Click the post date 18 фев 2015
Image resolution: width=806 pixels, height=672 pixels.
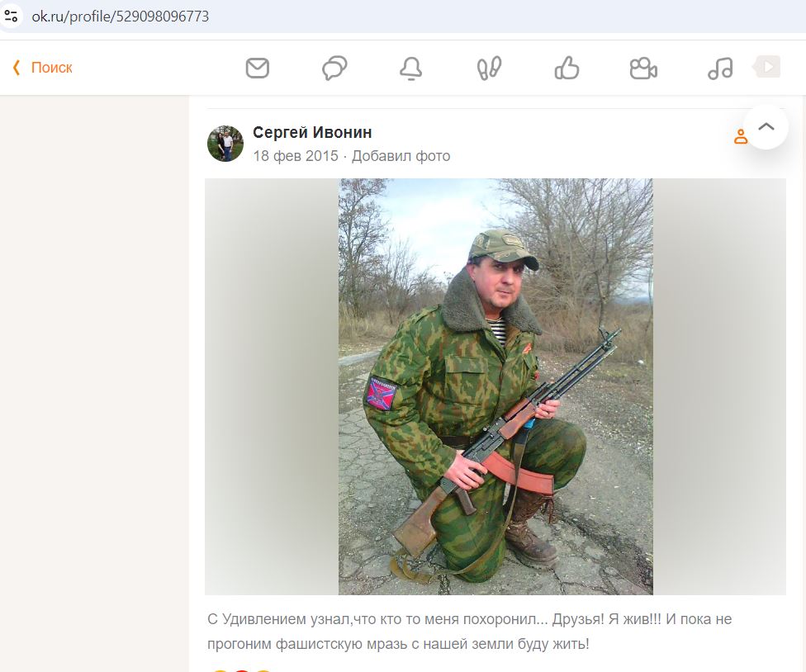[296, 156]
